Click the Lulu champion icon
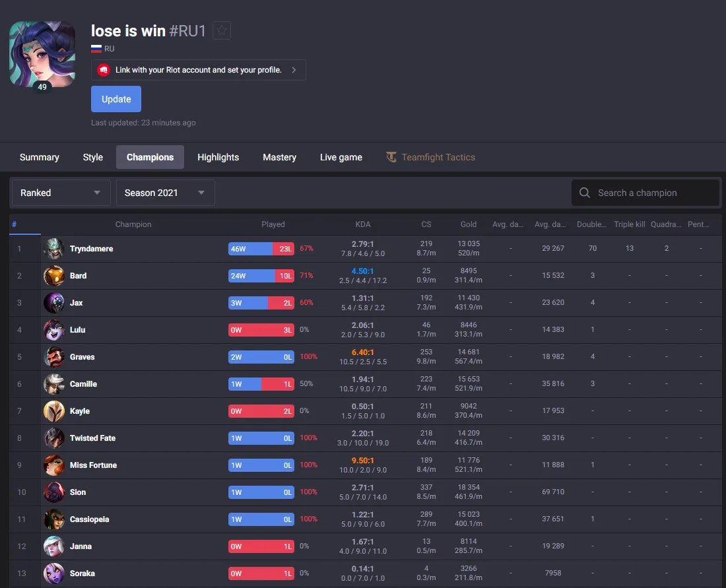 (53, 330)
